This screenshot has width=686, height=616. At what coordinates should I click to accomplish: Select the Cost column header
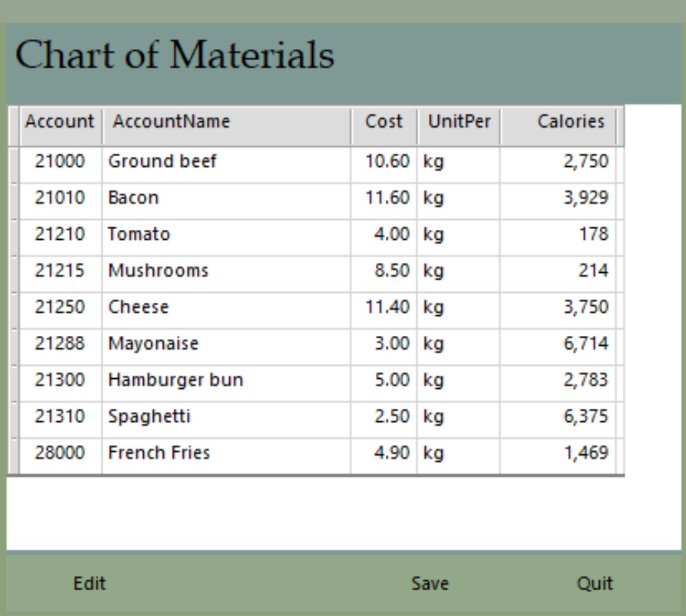(x=384, y=122)
